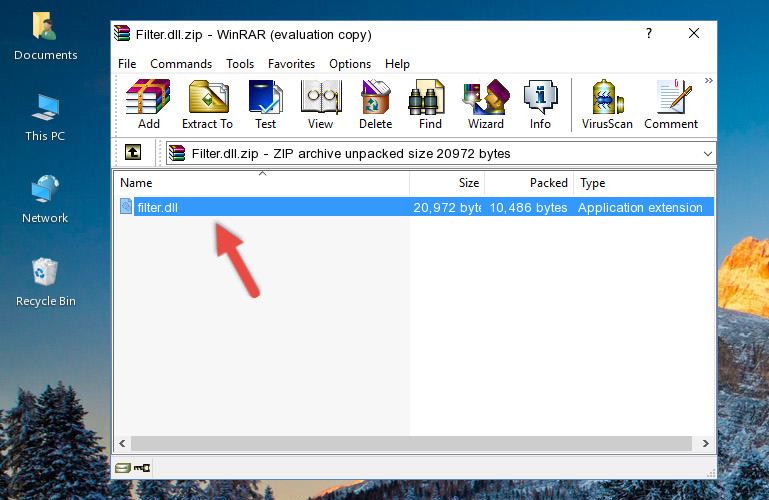Select the Documents desktop icon

click(x=45, y=37)
